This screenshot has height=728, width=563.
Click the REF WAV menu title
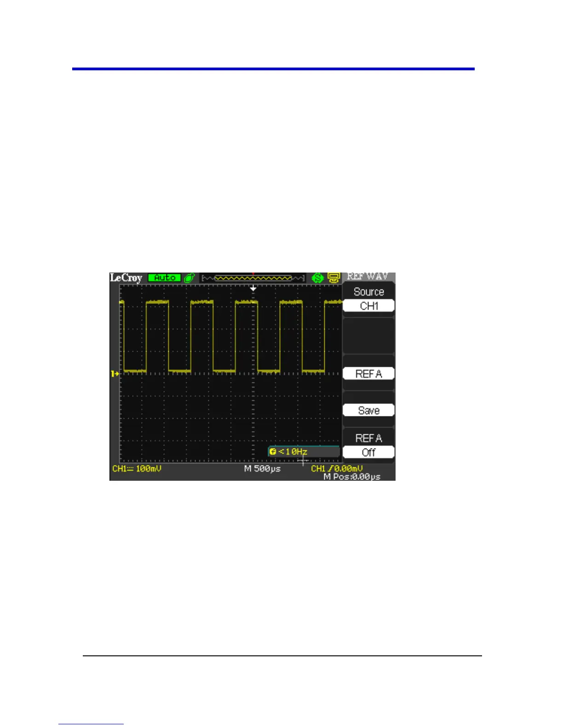click(368, 277)
